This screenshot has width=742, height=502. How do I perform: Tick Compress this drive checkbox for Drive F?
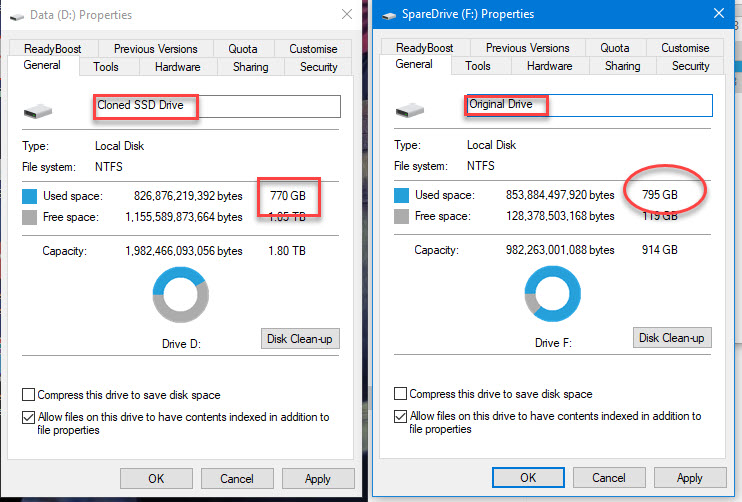[400, 394]
